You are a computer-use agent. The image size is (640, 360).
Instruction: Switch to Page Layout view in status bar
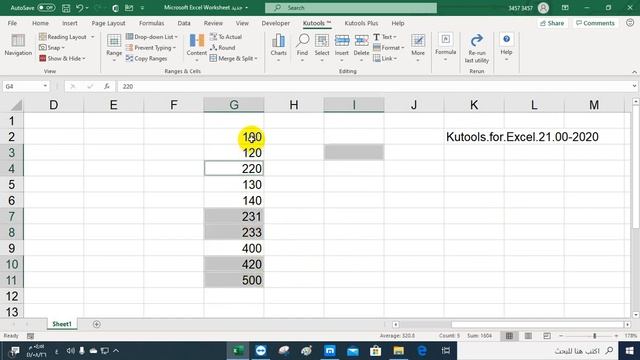point(528,336)
